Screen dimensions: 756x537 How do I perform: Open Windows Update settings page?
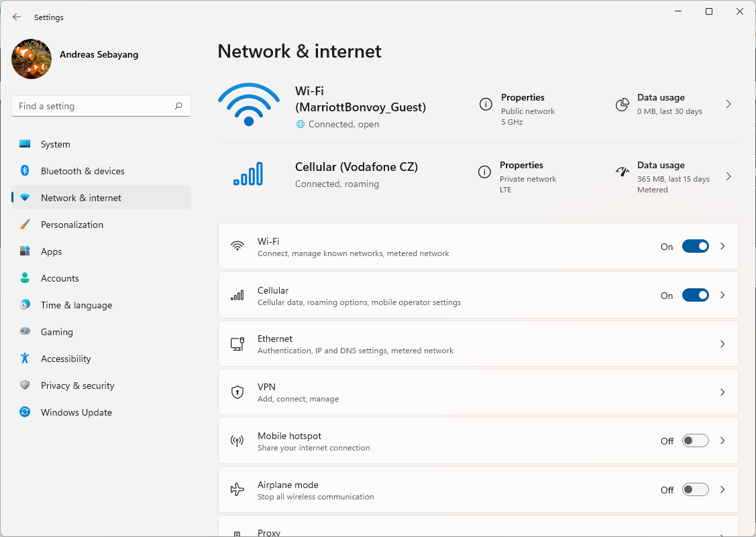click(76, 412)
